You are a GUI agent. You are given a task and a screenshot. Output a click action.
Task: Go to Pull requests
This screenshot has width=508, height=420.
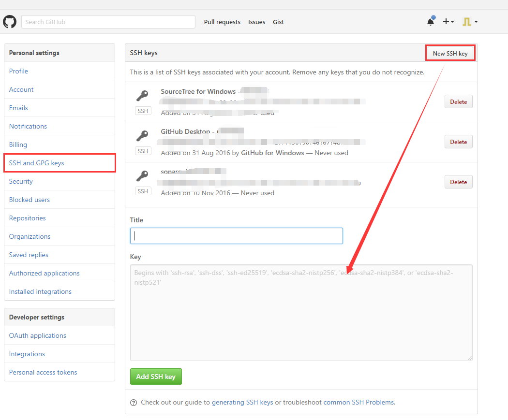222,22
